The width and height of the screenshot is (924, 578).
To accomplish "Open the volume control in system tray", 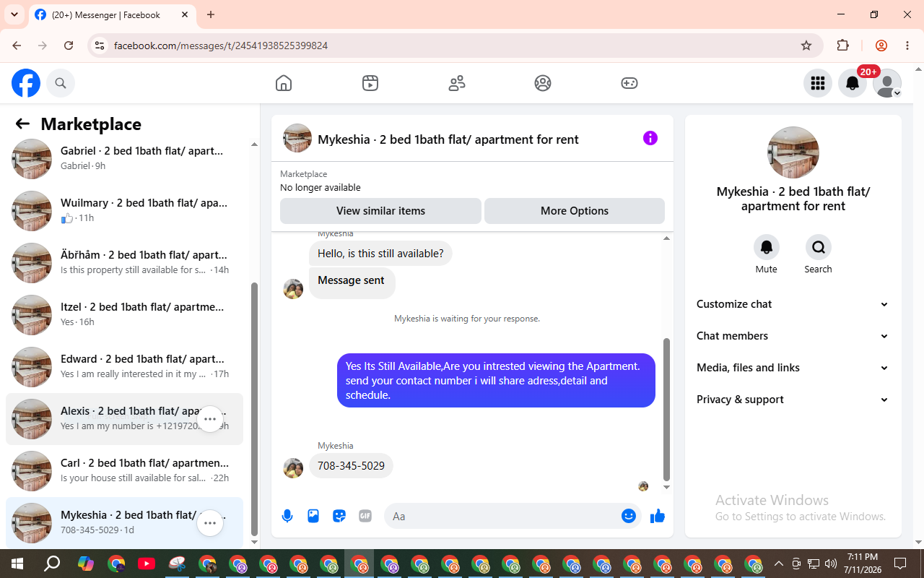I will pos(831,564).
